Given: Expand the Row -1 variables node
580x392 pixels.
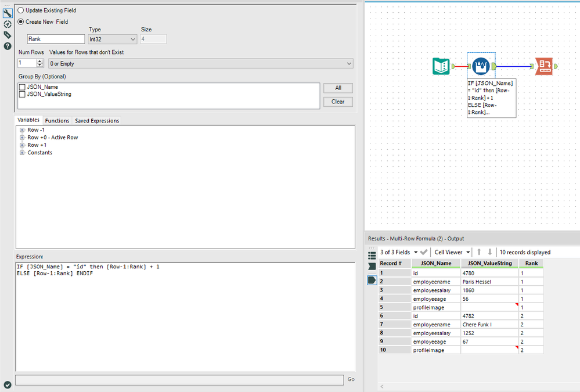Looking at the screenshot, I should [22, 130].
